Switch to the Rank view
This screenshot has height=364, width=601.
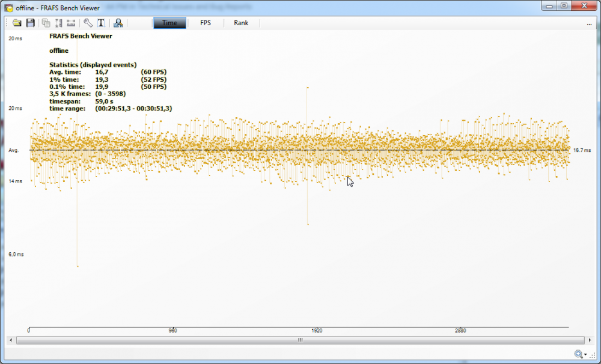tap(241, 23)
